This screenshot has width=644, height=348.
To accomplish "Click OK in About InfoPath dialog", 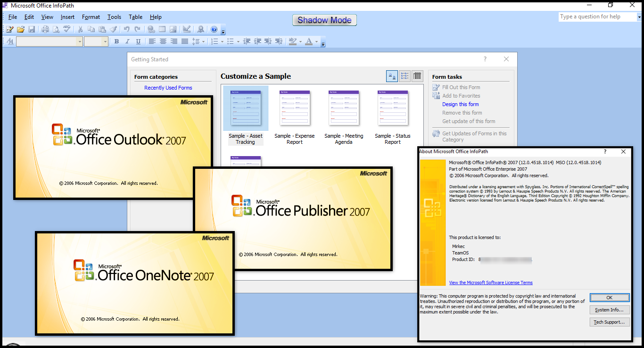I will click(x=609, y=298).
